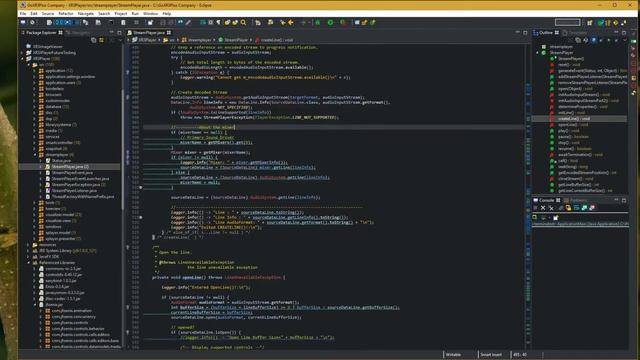Select createLine() breadcrumb item
640x360 pixels.
(274, 40)
